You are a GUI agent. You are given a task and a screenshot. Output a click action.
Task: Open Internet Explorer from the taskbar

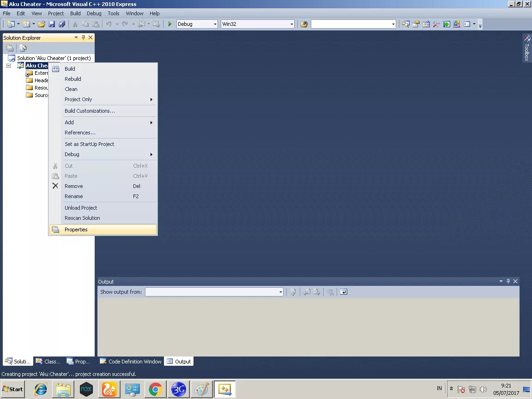pos(40,389)
